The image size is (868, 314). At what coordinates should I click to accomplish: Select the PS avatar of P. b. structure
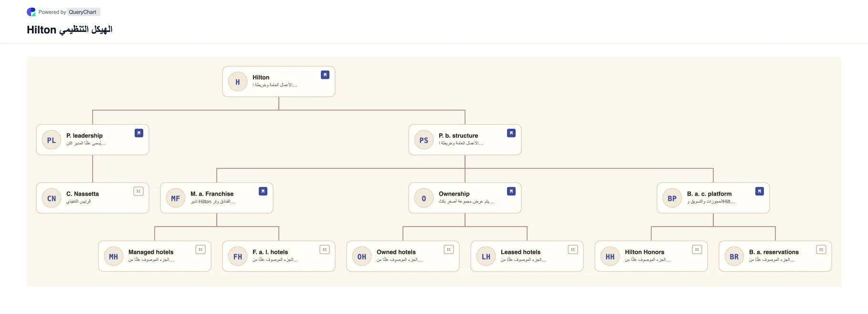pos(424,140)
